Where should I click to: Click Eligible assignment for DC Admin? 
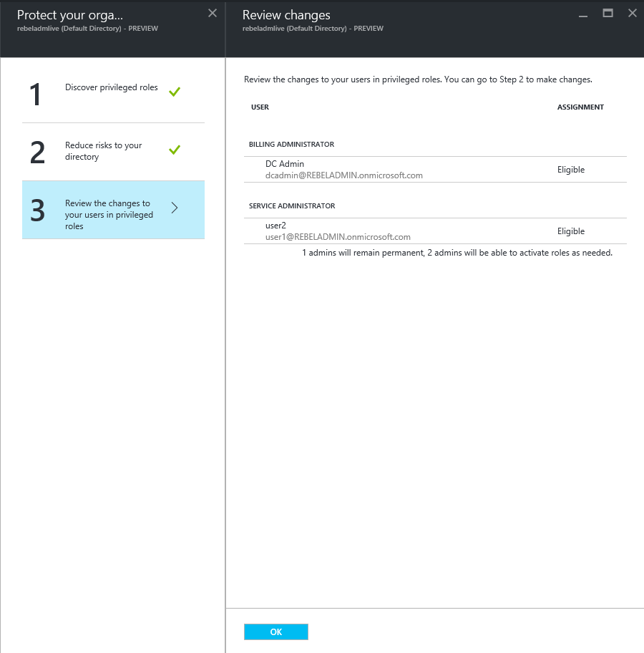pos(571,170)
